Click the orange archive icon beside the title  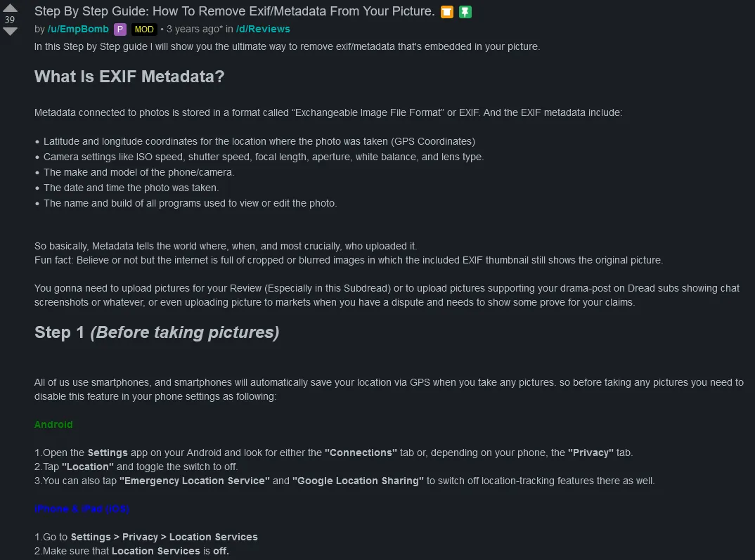point(446,12)
